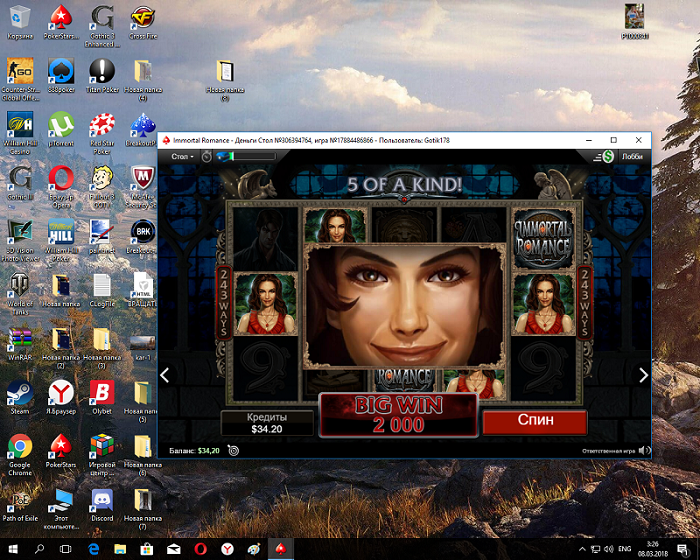700x560 pixels.
Task: Open taskbar search magnifier
Action: click(x=39, y=549)
